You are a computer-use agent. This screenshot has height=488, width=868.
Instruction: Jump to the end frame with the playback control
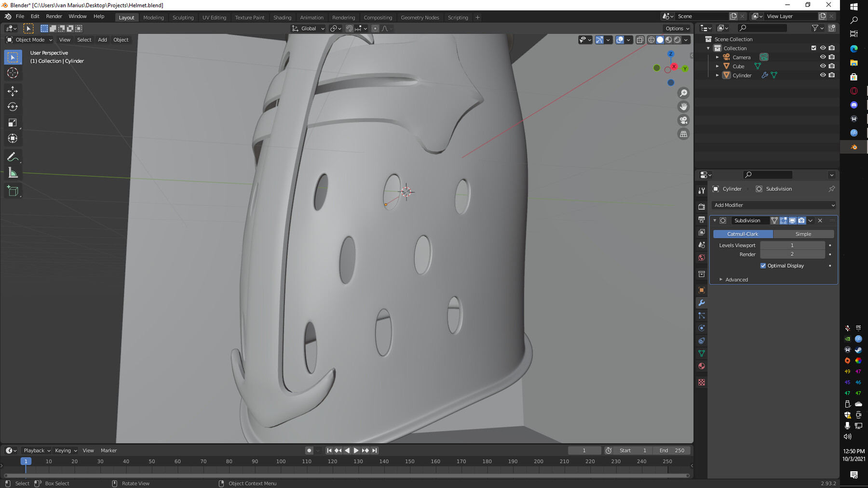[374, 450]
